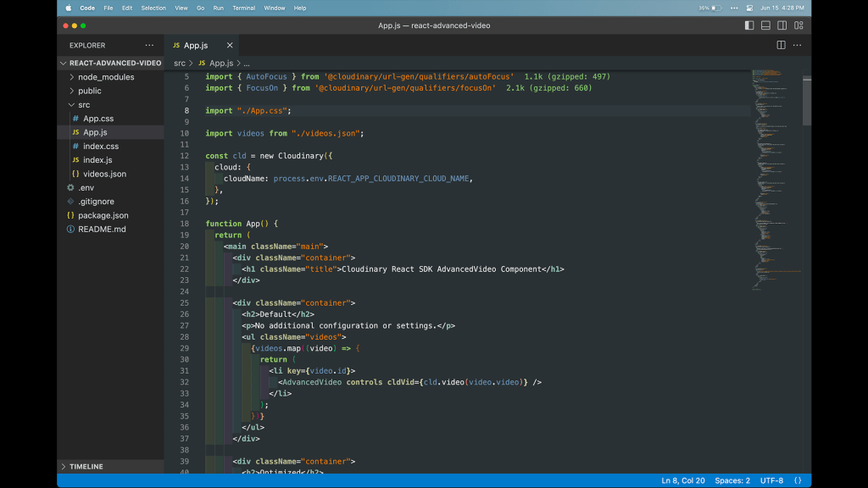Open the View menu
Screen dimensions: 868x488
click(x=181, y=8)
